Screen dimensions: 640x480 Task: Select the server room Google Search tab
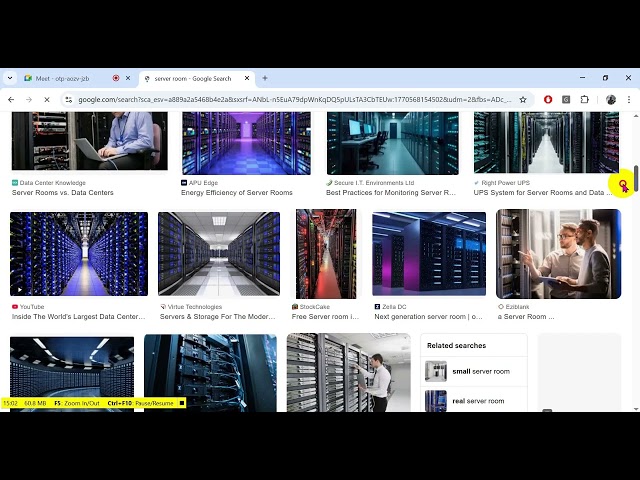(x=193, y=78)
